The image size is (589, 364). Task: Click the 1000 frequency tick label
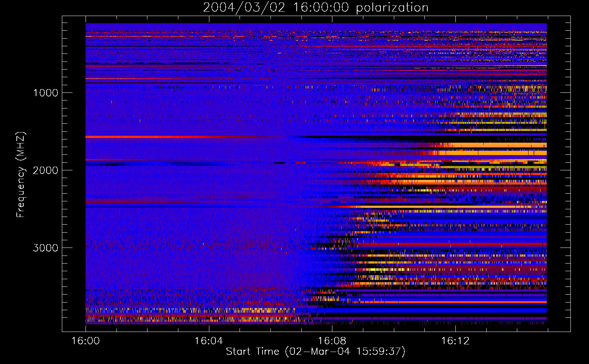tap(46, 93)
